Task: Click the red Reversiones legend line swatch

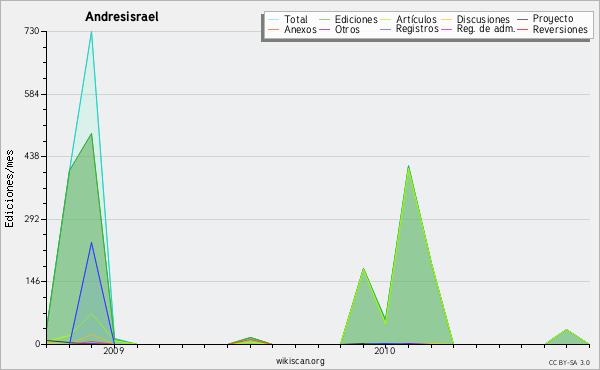Action: (522, 29)
